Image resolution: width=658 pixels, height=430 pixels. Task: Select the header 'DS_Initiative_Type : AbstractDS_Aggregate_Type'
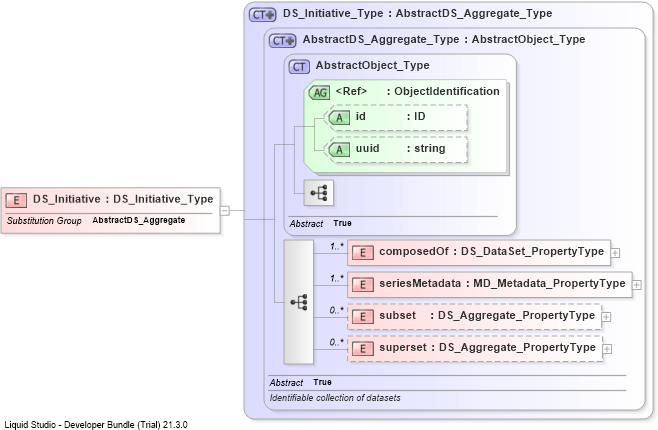[418, 13]
